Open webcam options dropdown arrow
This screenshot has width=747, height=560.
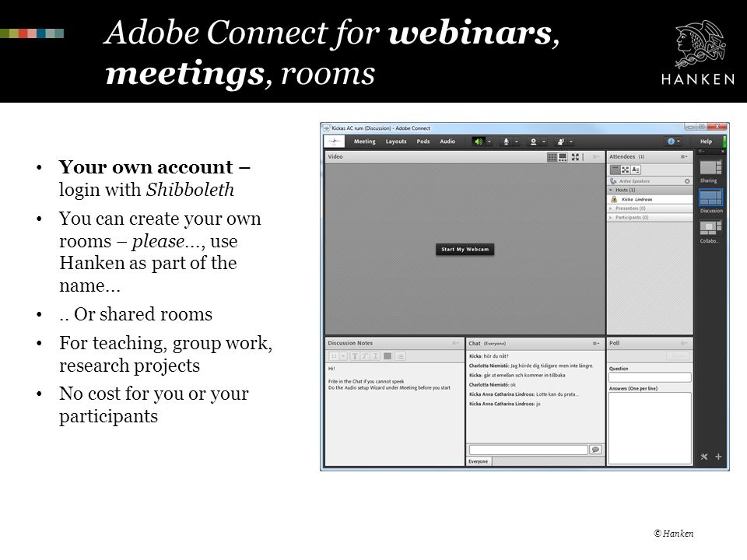pyautogui.click(x=544, y=142)
